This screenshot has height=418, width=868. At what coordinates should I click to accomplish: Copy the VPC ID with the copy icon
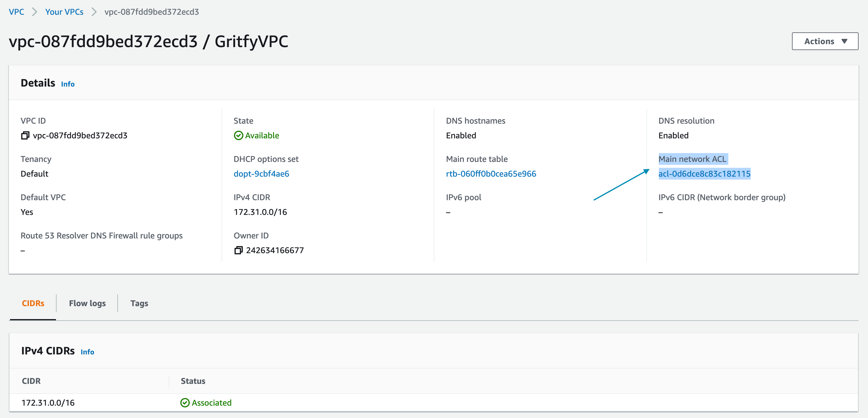tap(25, 136)
